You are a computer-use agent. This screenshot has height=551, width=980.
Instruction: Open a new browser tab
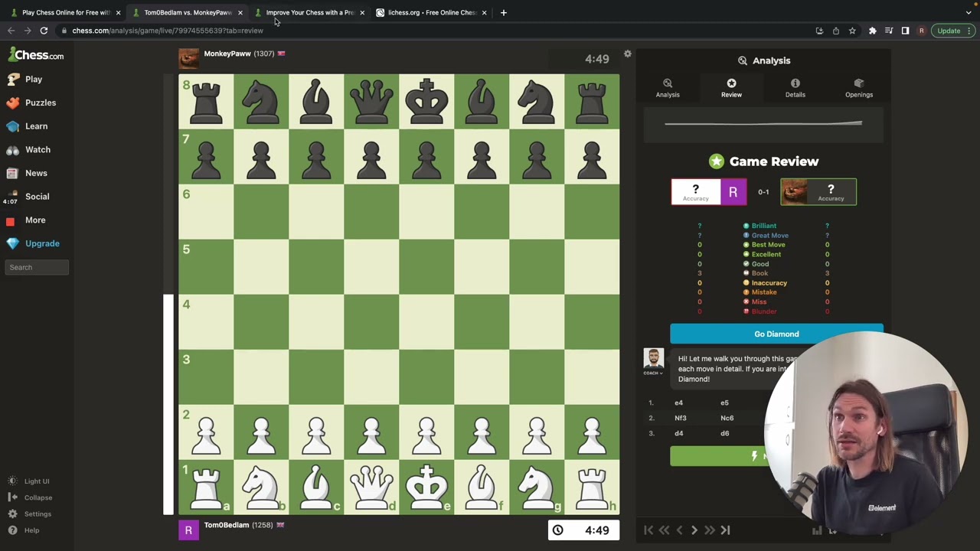pos(503,12)
